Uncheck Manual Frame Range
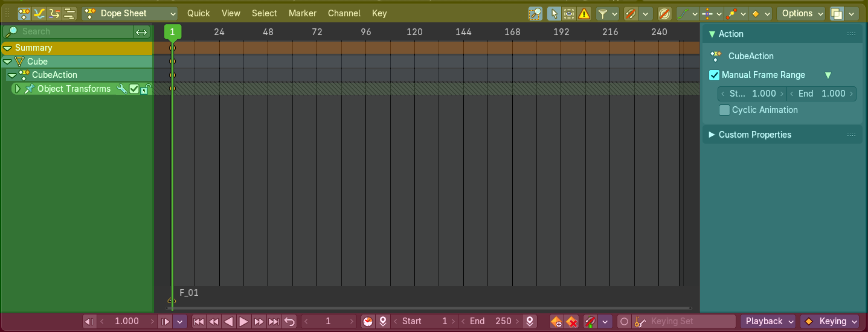This screenshot has width=868, height=332. pos(715,75)
